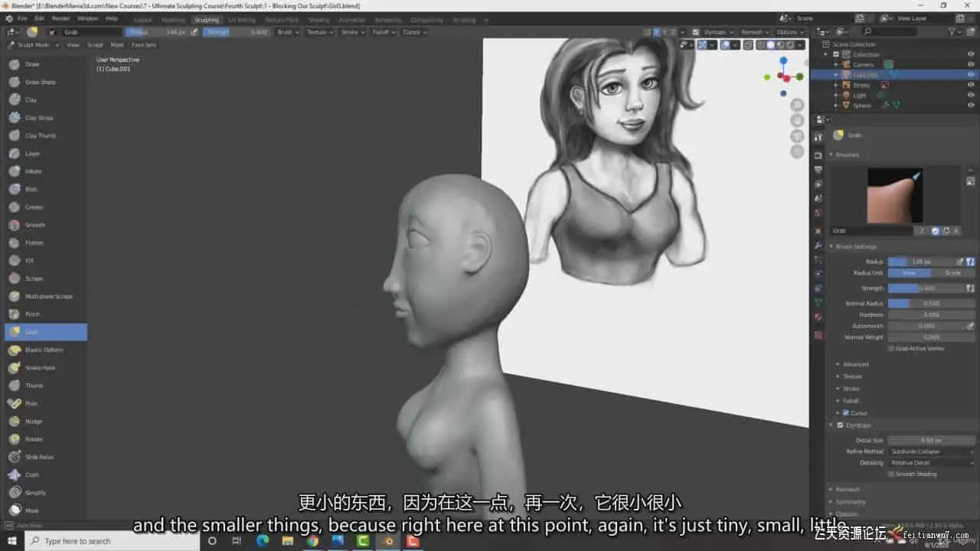The image size is (980, 551).
Task: Toggle the Smooth Shading checkbox
Action: coord(891,474)
